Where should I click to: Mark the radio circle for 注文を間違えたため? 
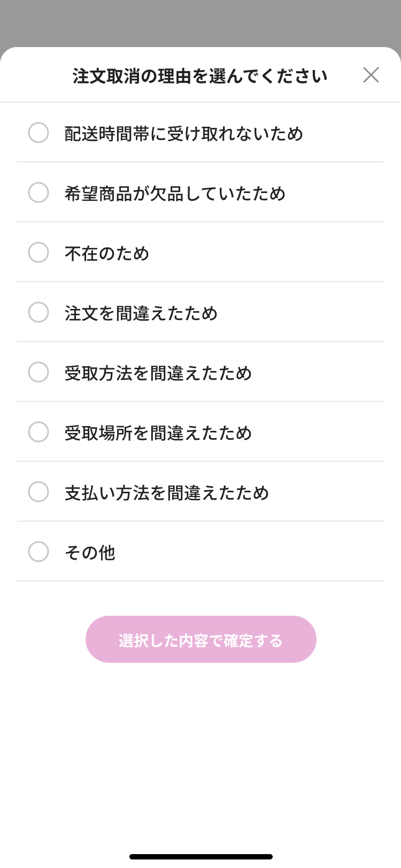[x=38, y=312]
